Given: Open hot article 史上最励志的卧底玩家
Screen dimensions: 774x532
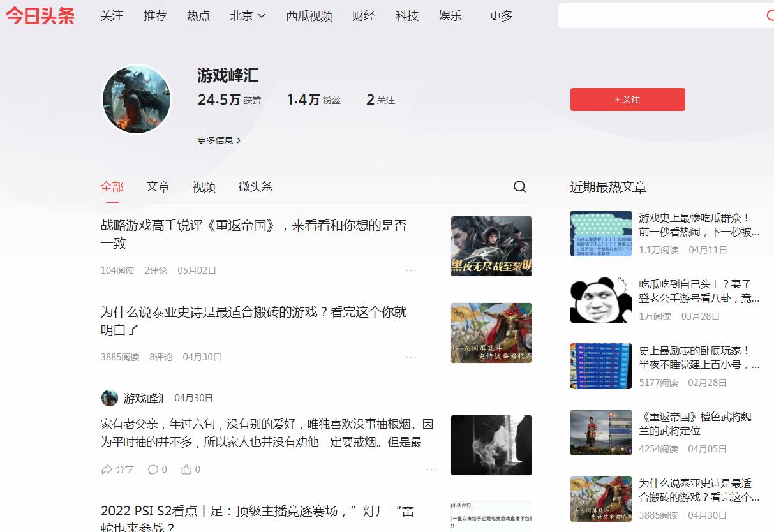Looking at the screenshot, I should coord(699,357).
